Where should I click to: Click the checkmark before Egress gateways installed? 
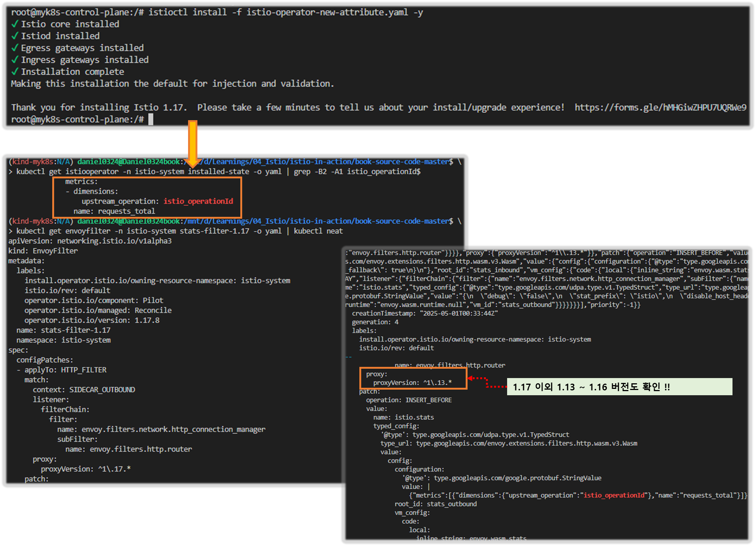click(15, 48)
